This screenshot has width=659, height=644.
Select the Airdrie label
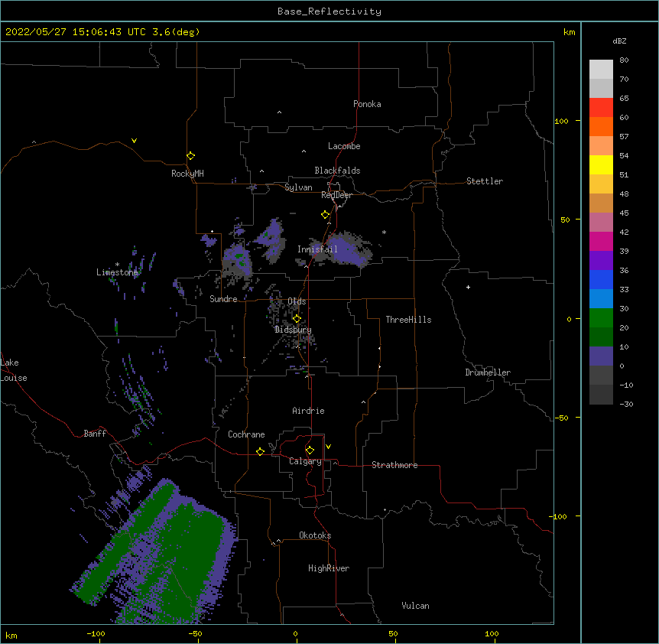[308, 411]
